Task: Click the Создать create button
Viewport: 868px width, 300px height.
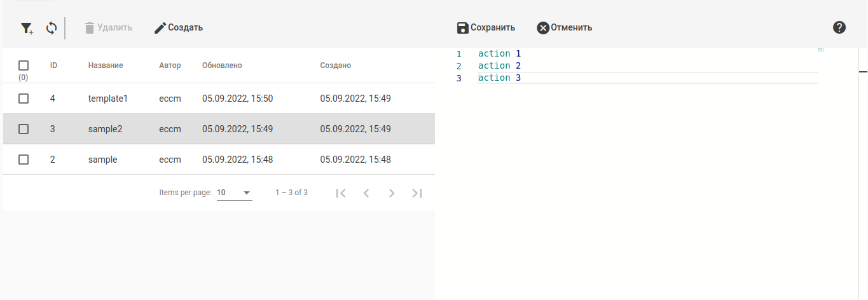Action: click(x=179, y=28)
